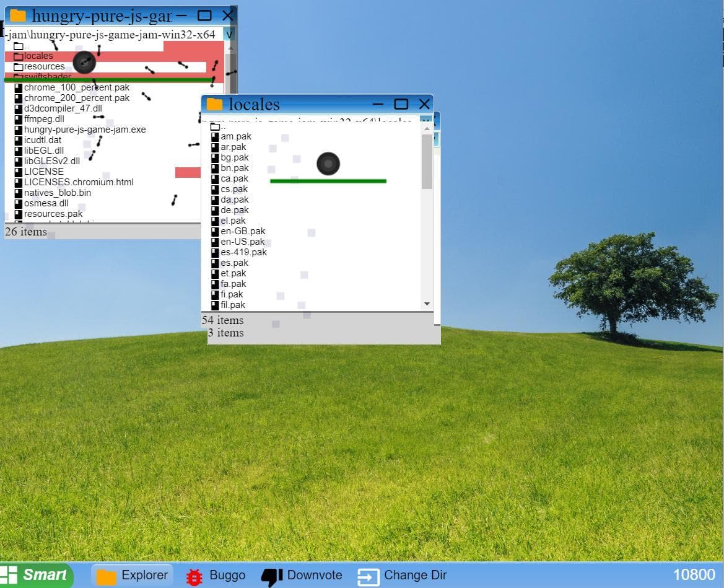Select fil.pak file
Image resolution: width=724 pixels, height=588 pixels.
[x=228, y=305]
